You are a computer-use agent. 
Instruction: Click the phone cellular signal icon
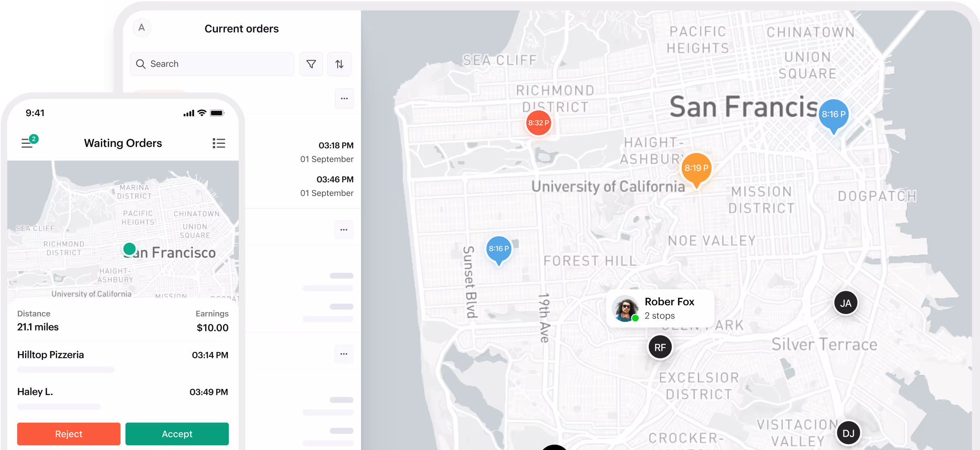click(189, 114)
